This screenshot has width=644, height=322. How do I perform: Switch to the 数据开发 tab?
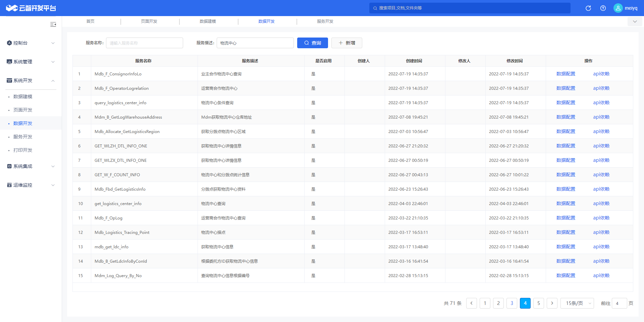[x=266, y=21]
